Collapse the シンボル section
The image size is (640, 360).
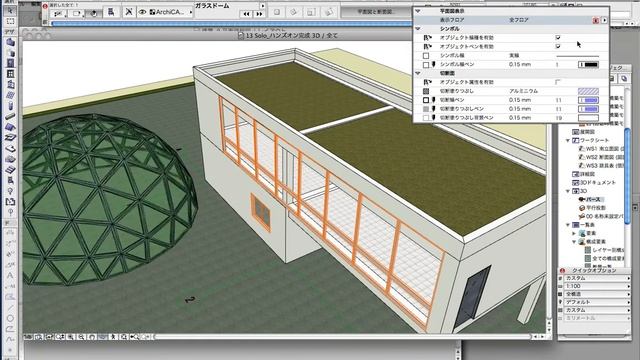coord(418,29)
